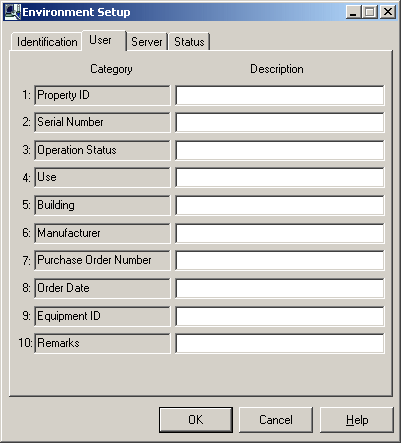
Task: Click description field beside Order Date
Action: [280, 288]
